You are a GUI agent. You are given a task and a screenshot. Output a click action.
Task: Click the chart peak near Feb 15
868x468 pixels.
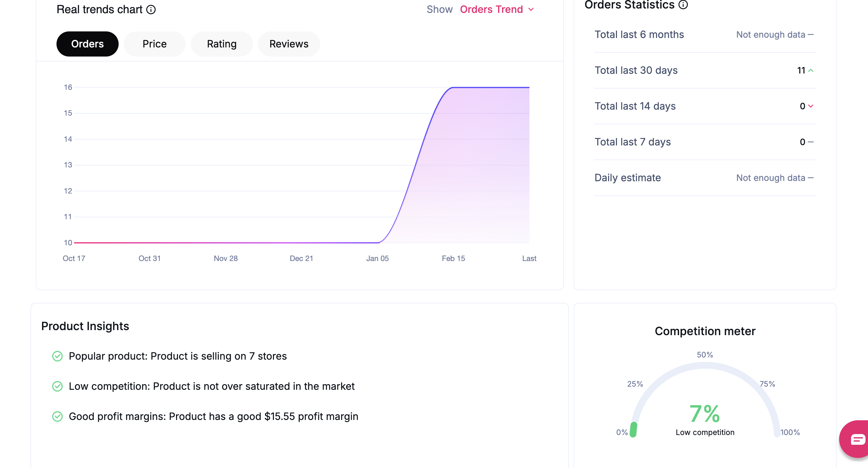click(453, 88)
